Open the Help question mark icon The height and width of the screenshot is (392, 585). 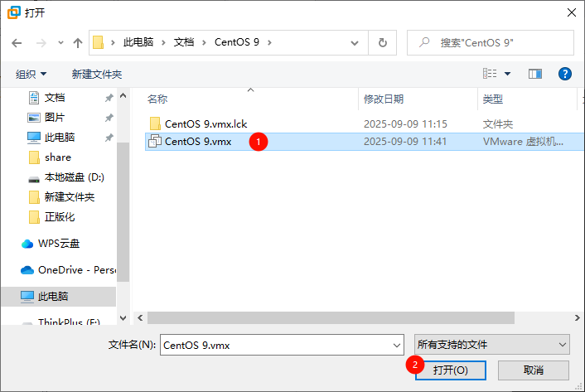pos(565,74)
